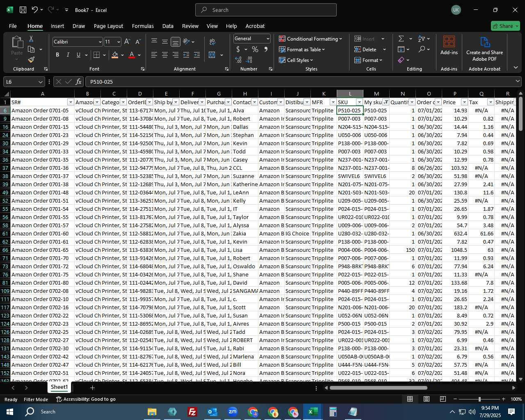525x420 pixels.
Task: Click the Search box in title bar
Action: [266, 10]
